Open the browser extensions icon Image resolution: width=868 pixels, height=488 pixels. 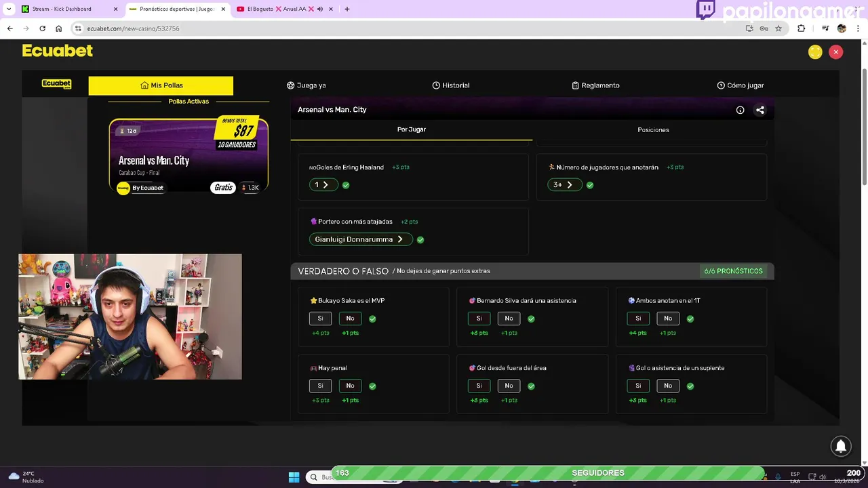[802, 28]
